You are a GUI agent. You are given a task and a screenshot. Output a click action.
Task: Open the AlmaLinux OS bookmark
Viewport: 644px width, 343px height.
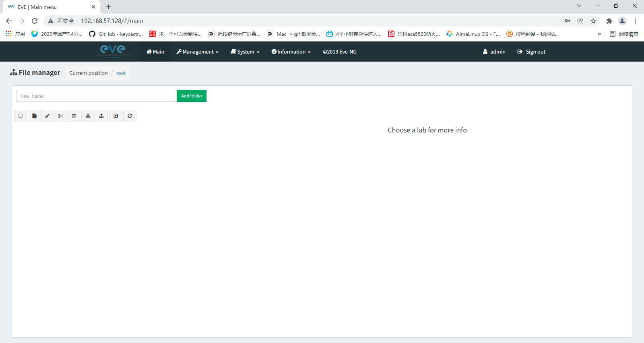[x=473, y=34]
